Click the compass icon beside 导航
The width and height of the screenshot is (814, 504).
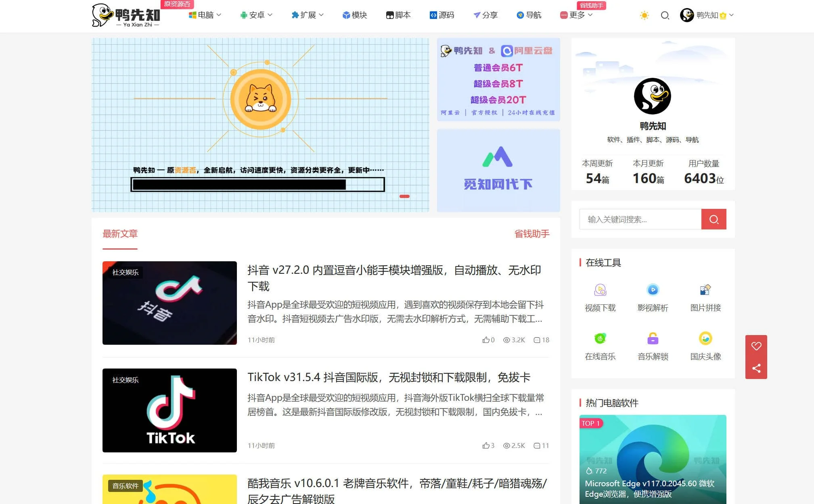(x=521, y=15)
